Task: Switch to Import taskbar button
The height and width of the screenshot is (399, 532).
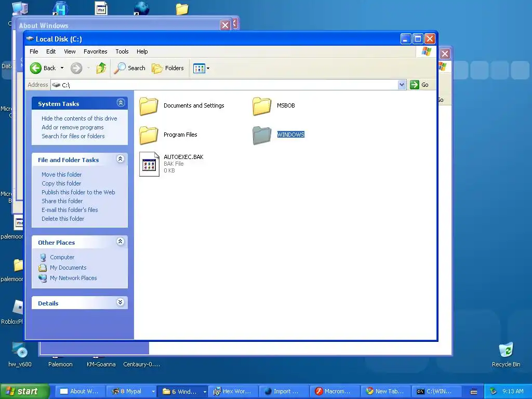Action: (284, 392)
